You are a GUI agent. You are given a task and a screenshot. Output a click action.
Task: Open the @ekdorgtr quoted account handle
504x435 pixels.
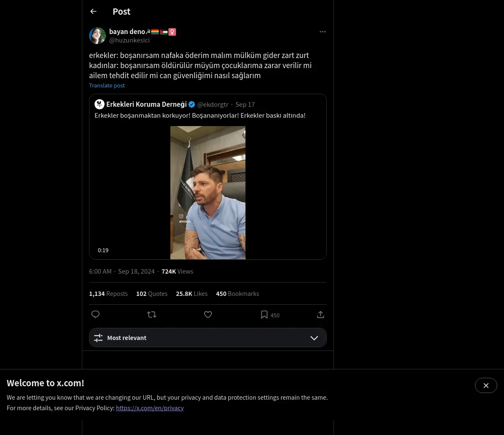[213, 104]
